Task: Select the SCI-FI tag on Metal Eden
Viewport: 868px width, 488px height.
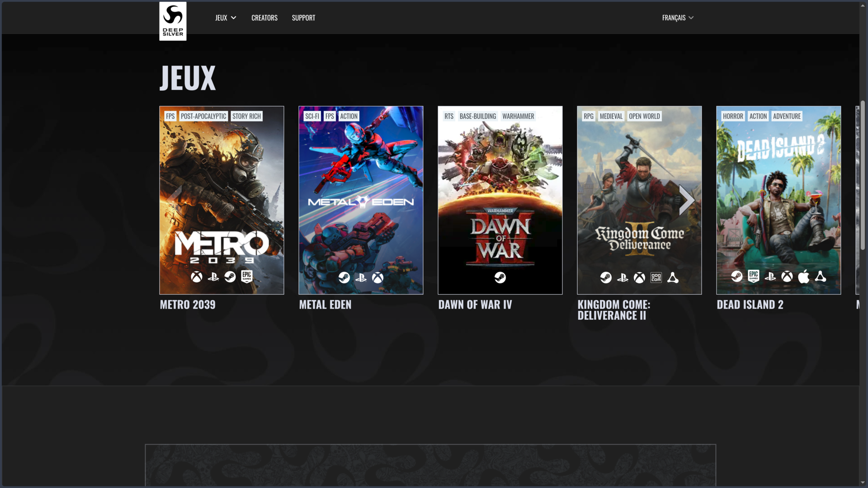Action: click(x=312, y=116)
